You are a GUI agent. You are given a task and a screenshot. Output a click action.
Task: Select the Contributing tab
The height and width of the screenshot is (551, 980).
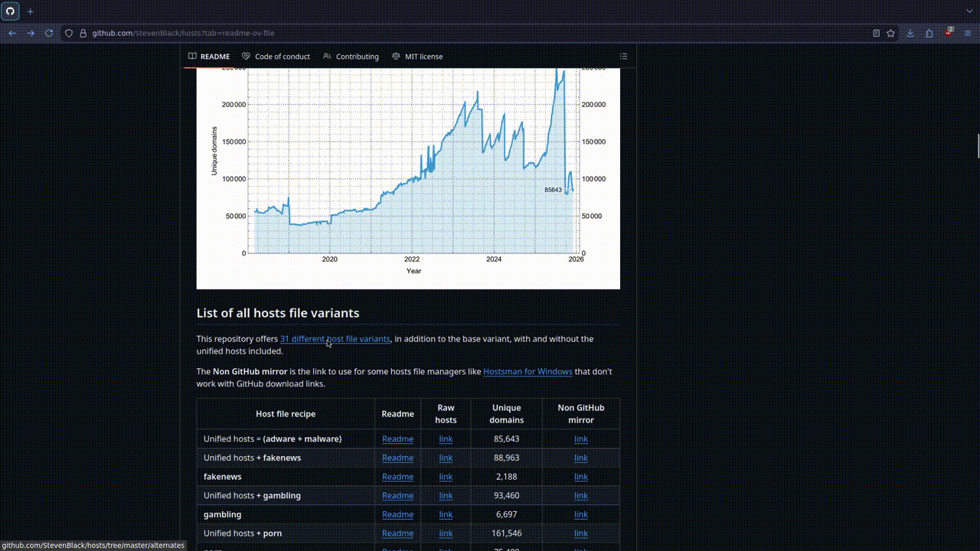pyautogui.click(x=351, y=57)
